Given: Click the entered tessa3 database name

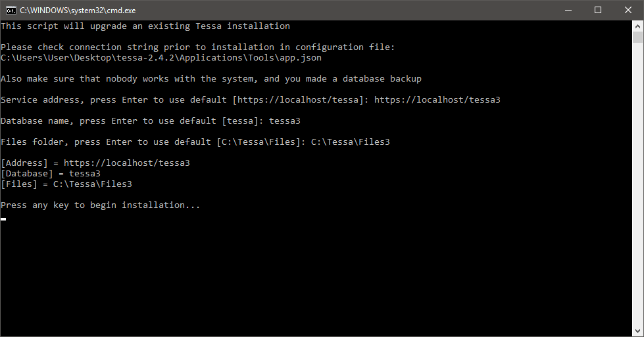Looking at the screenshot, I should click(x=285, y=121).
